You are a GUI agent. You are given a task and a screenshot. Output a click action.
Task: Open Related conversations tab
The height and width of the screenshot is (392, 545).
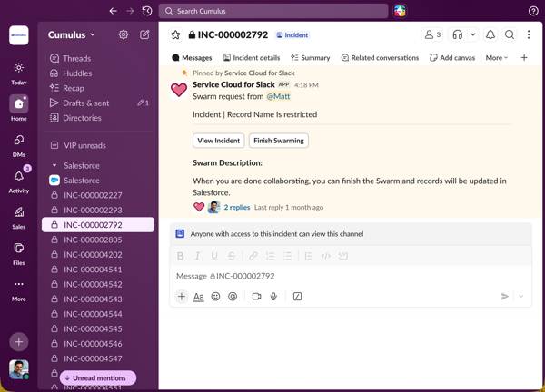(380, 58)
